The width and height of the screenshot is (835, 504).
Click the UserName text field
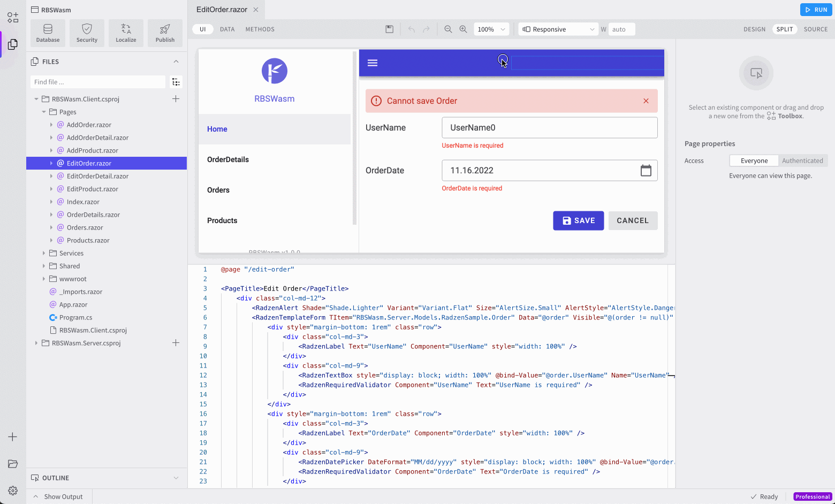click(550, 128)
